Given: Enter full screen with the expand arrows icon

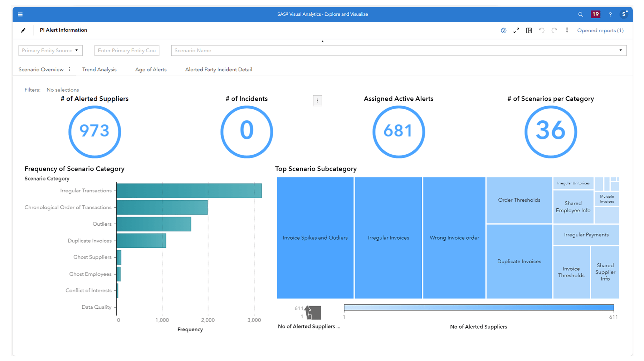Looking at the screenshot, I should pyautogui.click(x=516, y=30).
